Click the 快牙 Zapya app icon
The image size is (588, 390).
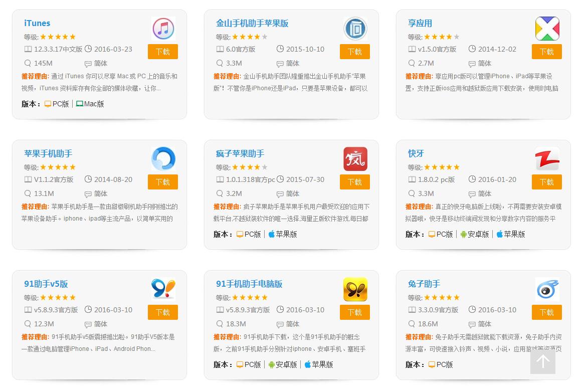coord(547,159)
